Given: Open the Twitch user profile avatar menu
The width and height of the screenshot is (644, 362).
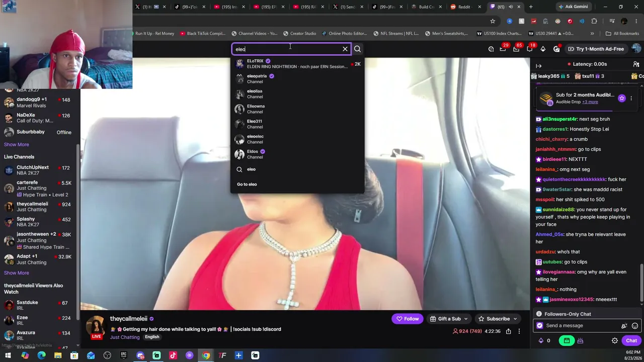Looking at the screenshot, I should coord(636,49).
